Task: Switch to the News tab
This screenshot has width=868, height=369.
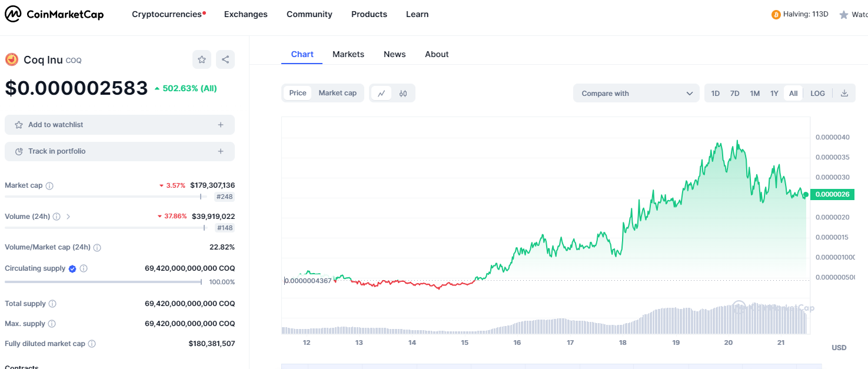Action: 394,54
